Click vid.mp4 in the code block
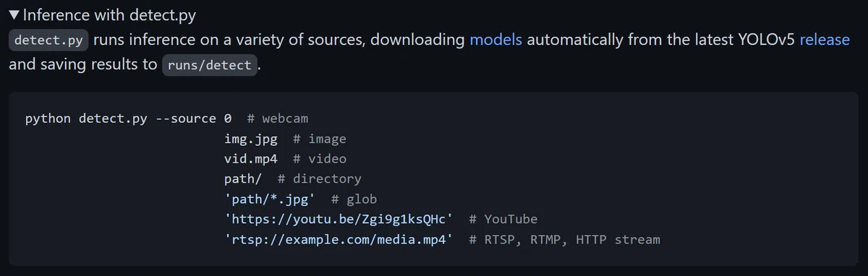 (x=251, y=158)
